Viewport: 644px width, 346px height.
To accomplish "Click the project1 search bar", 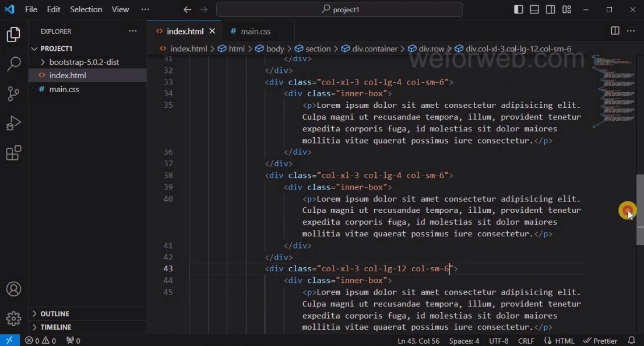I will [x=339, y=9].
